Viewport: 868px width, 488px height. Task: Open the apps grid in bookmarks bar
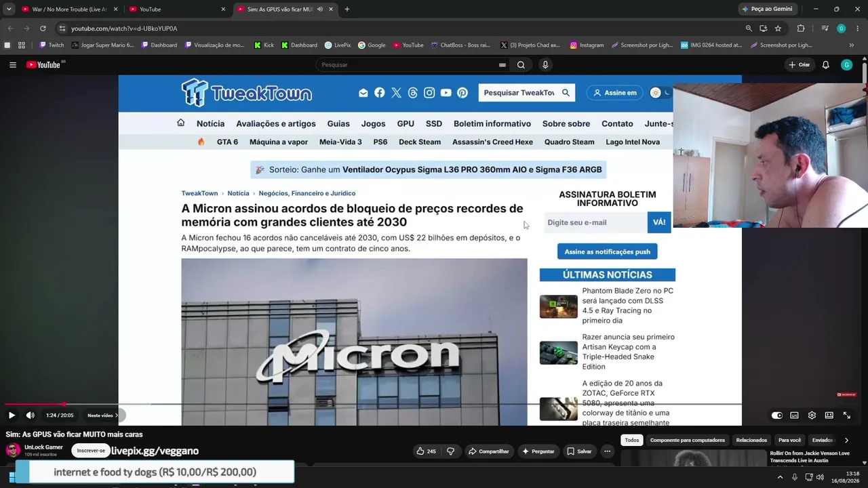point(22,45)
